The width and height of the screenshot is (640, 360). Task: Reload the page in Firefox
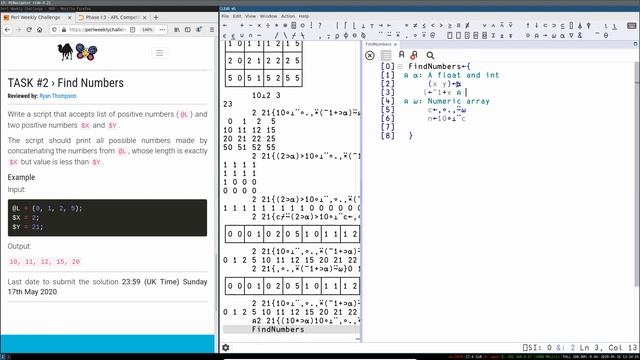(29, 30)
